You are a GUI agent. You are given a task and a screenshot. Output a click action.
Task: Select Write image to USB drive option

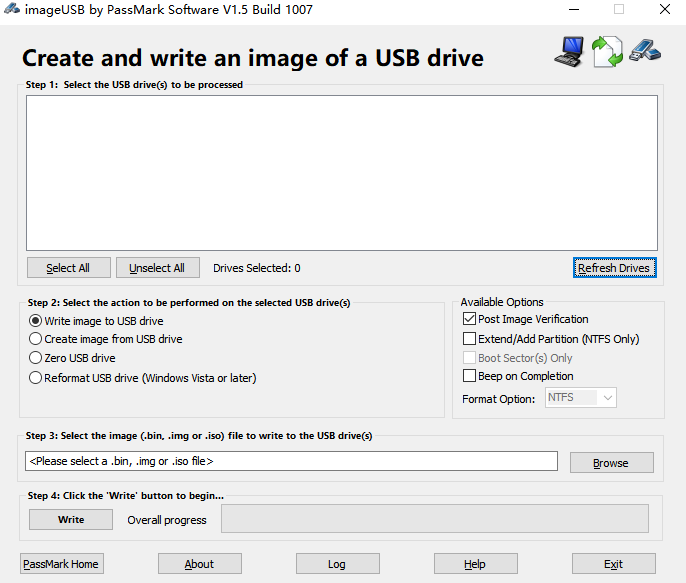(36, 321)
